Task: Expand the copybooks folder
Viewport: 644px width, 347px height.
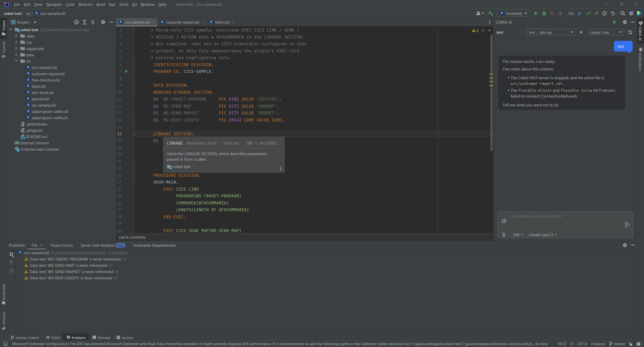Action: pos(16,49)
